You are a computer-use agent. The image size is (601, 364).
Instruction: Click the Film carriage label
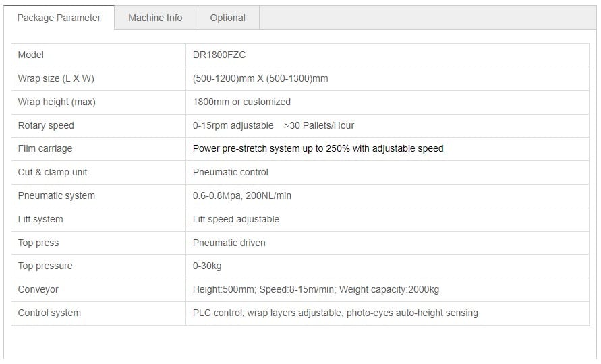[45, 149]
